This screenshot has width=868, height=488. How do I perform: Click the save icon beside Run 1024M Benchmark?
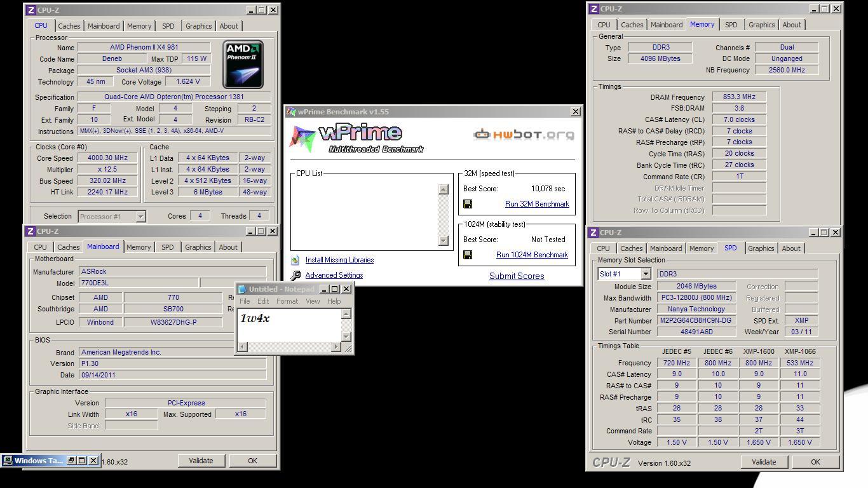468,255
